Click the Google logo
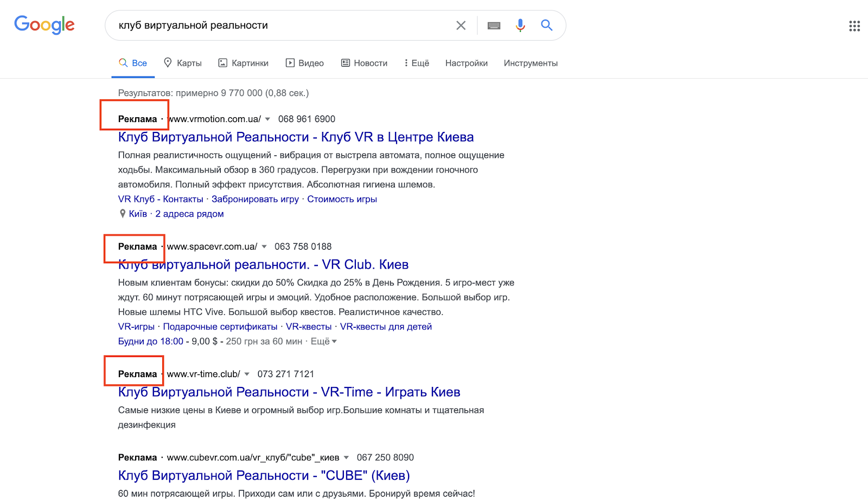Image resolution: width=868 pixels, height=502 pixels. pyautogui.click(x=44, y=25)
